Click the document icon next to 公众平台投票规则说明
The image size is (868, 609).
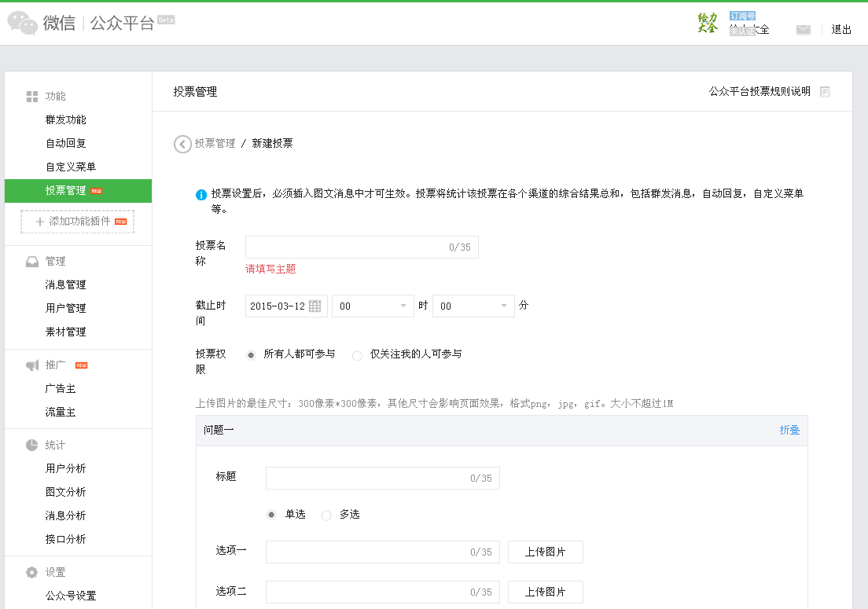(x=825, y=92)
